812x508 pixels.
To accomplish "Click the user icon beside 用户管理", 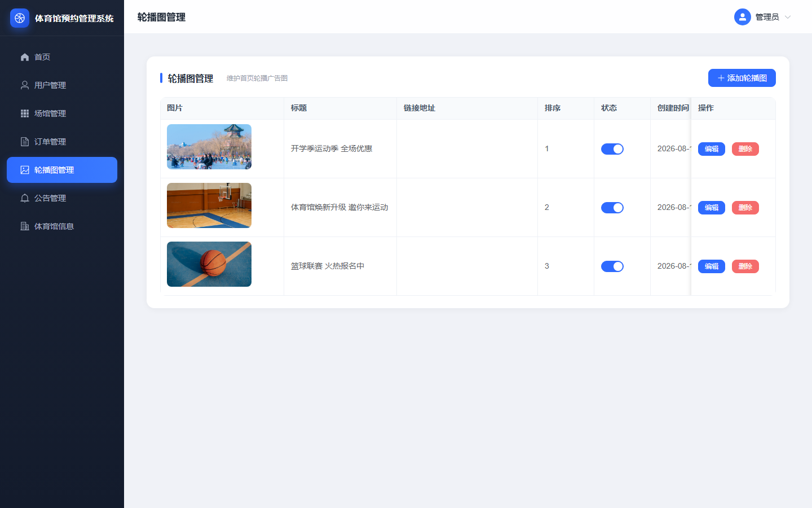I will pos(25,85).
